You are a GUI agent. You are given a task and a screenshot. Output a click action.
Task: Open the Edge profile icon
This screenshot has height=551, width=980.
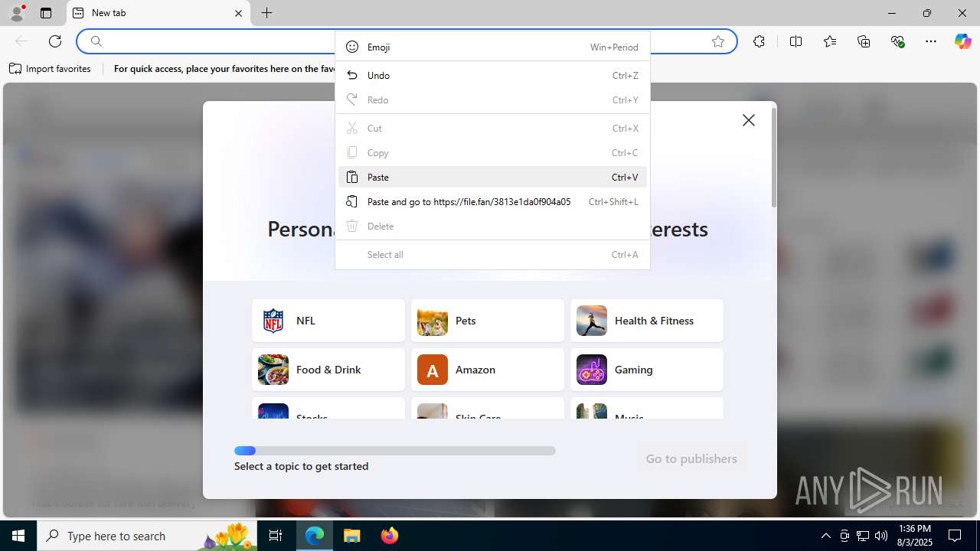[x=17, y=13]
